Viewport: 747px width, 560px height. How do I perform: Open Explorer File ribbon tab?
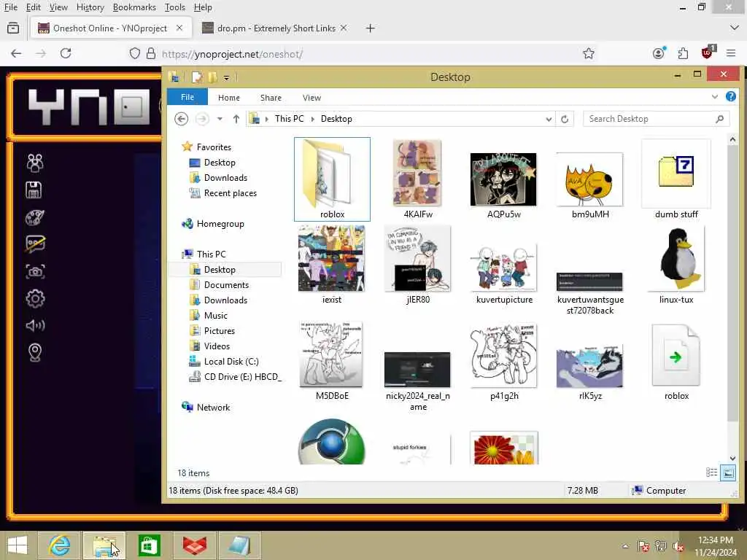point(187,97)
